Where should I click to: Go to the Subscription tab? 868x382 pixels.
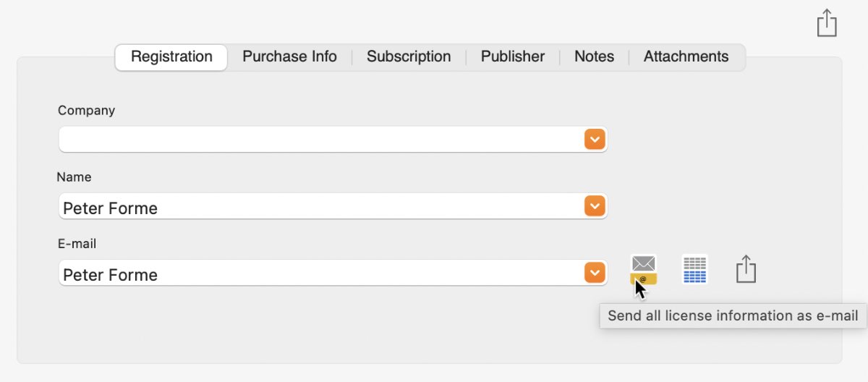point(409,57)
